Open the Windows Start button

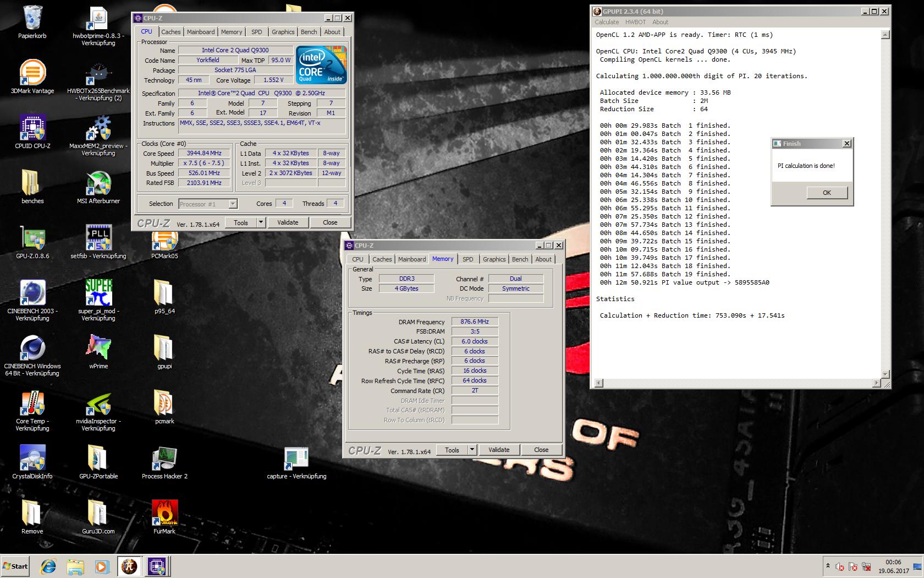(15, 566)
